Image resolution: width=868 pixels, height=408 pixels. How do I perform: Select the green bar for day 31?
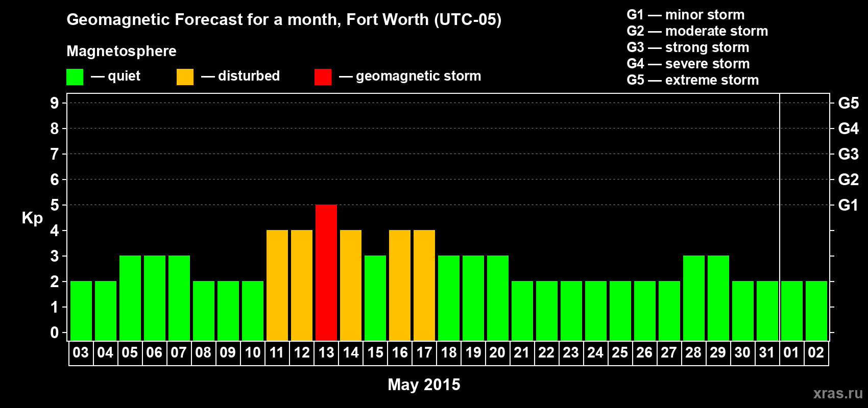[x=767, y=311]
